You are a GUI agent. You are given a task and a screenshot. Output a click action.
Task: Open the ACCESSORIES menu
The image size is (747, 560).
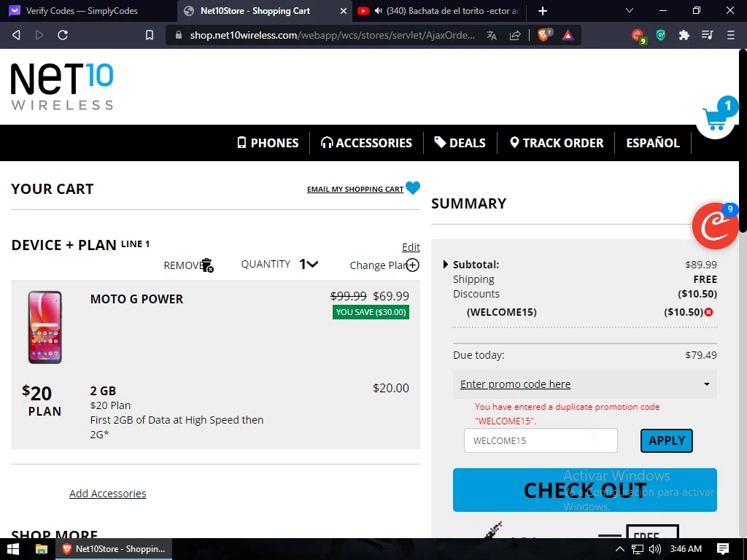pyautogui.click(x=366, y=143)
